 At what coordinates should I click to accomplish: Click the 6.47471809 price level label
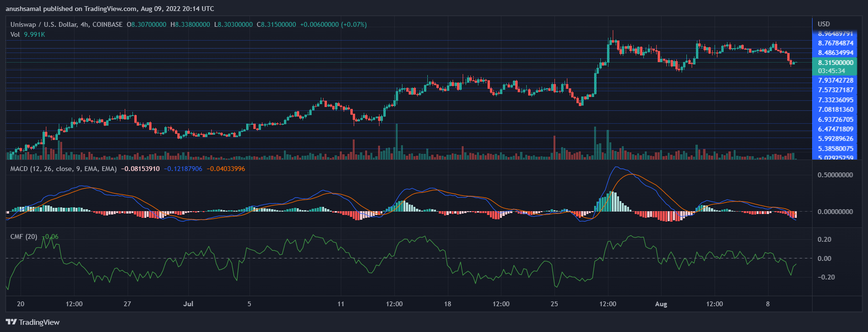835,129
